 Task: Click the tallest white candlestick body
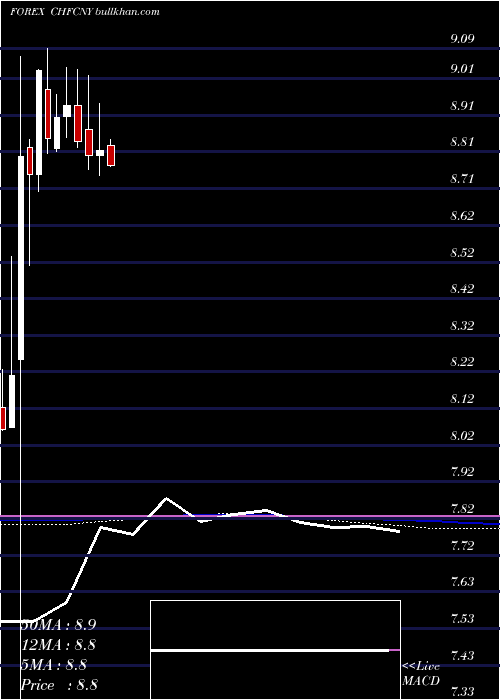click(21, 258)
